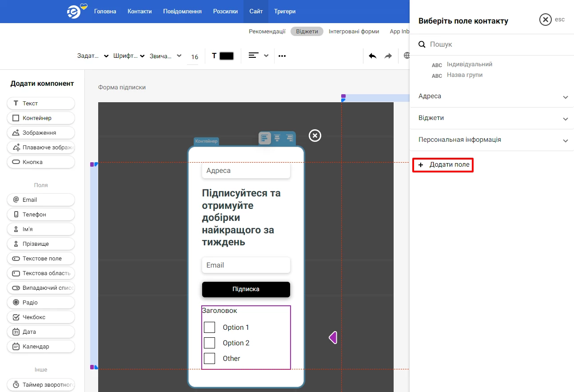Click the undo arrow icon
The image size is (574, 392).
(373, 56)
